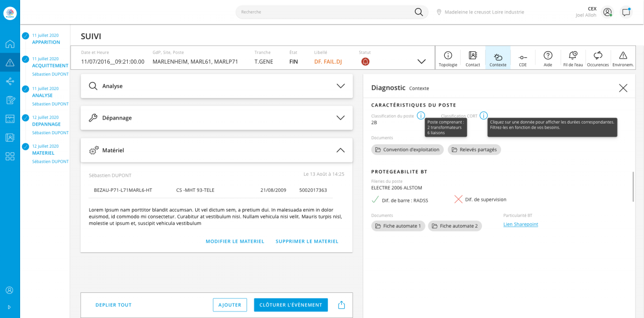Image resolution: width=644 pixels, height=318 pixels.
Task: Collapse the Matériel section
Action: [x=341, y=150]
